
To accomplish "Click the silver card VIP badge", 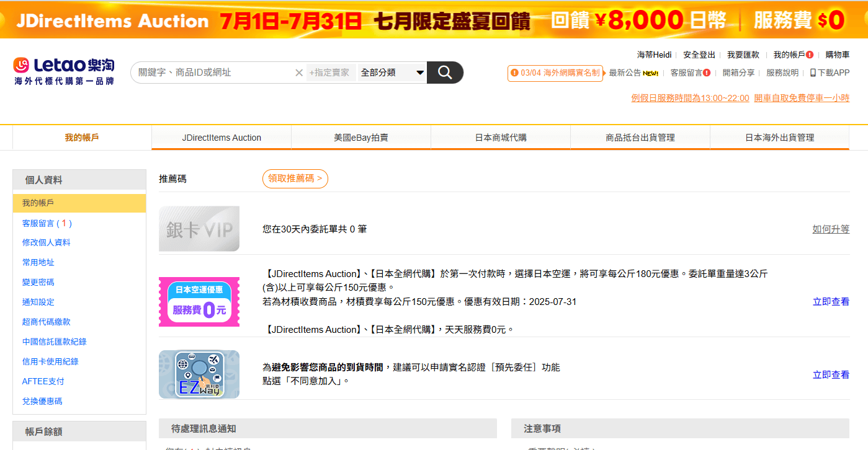I will pos(199,229).
